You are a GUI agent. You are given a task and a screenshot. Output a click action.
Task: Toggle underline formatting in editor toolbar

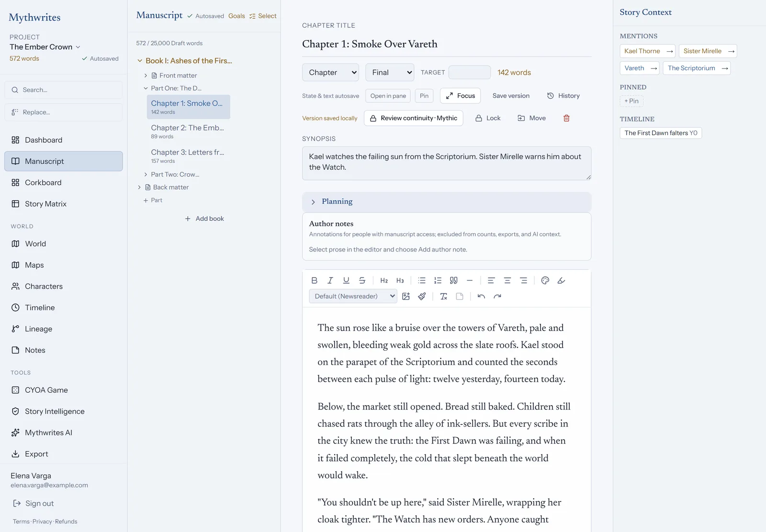click(x=346, y=281)
